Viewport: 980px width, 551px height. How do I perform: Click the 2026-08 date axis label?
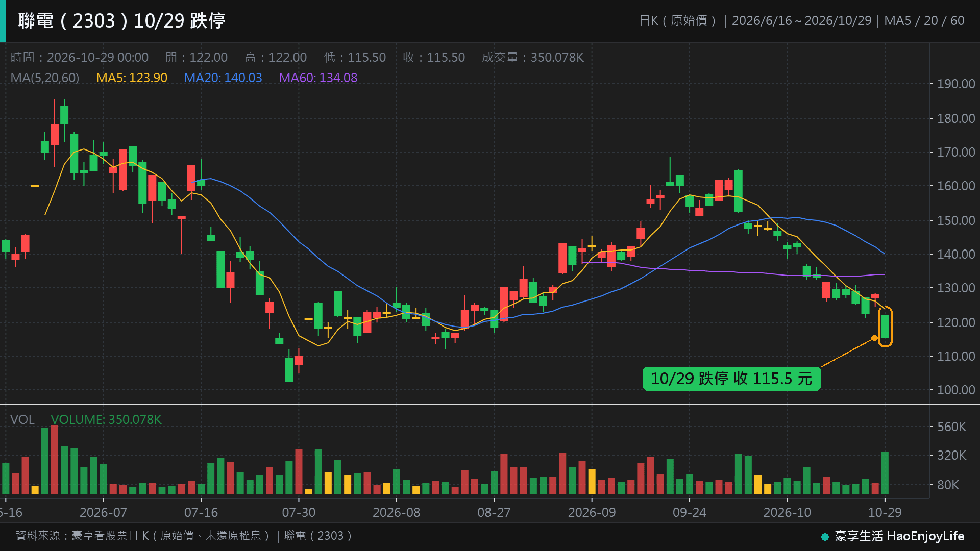397,512
